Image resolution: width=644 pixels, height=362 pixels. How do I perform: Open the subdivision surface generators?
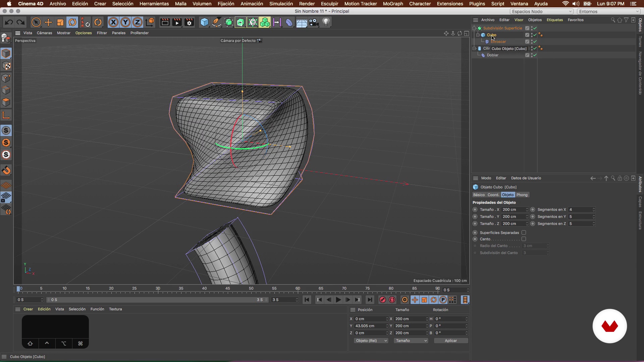(x=229, y=22)
